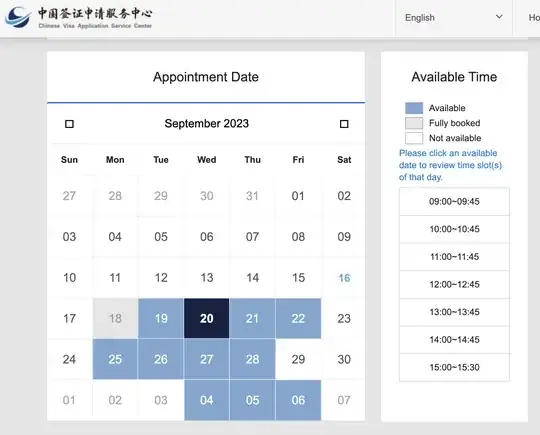Image resolution: width=540 pixels, height=435 pixels.
Task: Choose October 05 available date
Action: 252,400
